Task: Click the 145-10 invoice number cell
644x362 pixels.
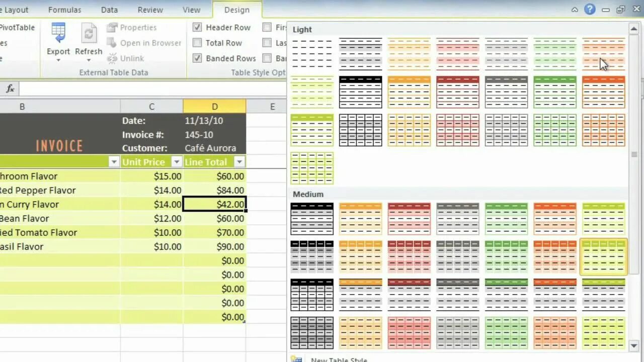Action: tap(215, 134)
